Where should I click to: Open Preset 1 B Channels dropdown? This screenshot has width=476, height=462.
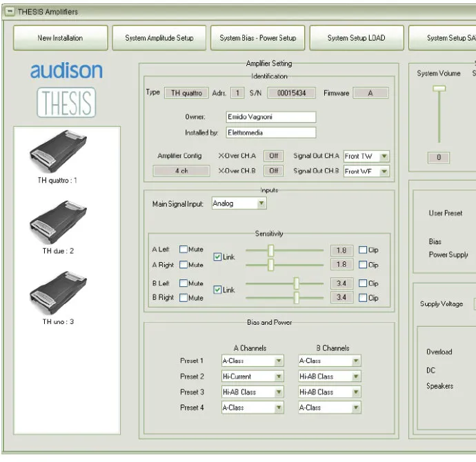tap(330, 361)
